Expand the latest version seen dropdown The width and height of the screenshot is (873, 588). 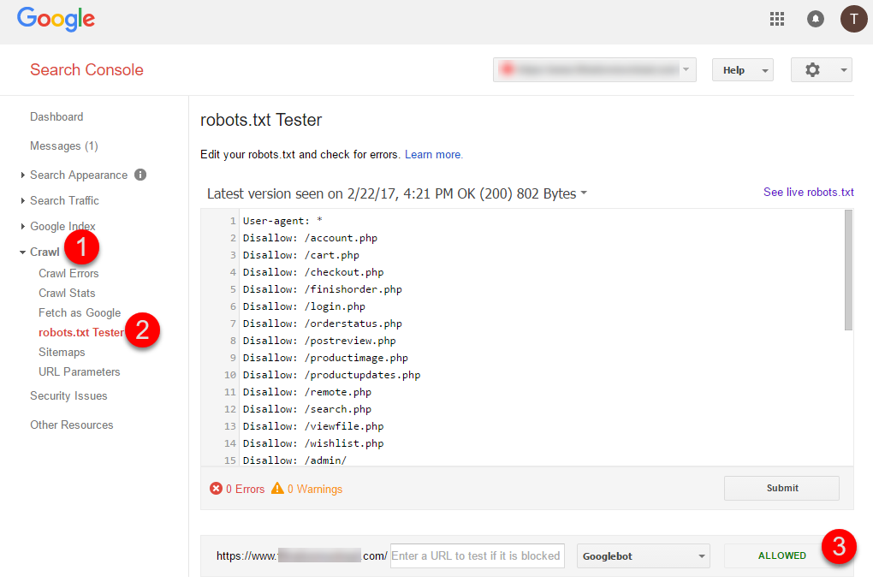584,193
